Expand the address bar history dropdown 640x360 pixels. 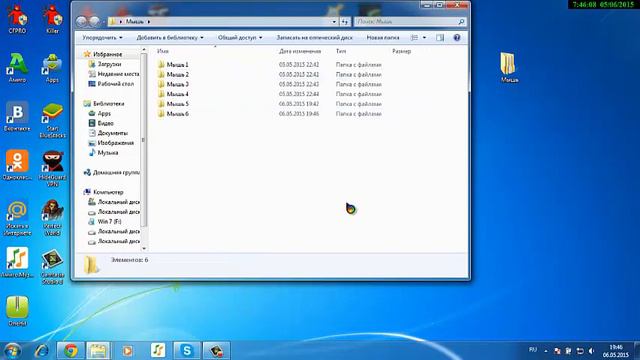click(334, 22)
